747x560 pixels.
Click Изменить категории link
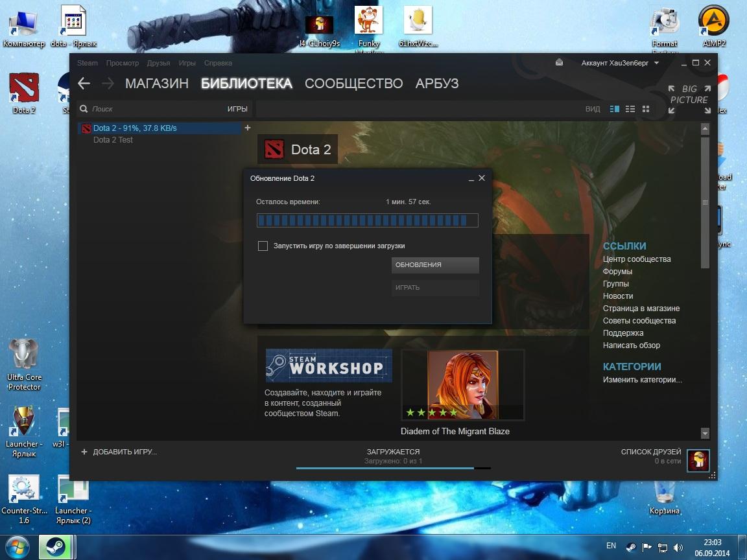coord(642,380)
